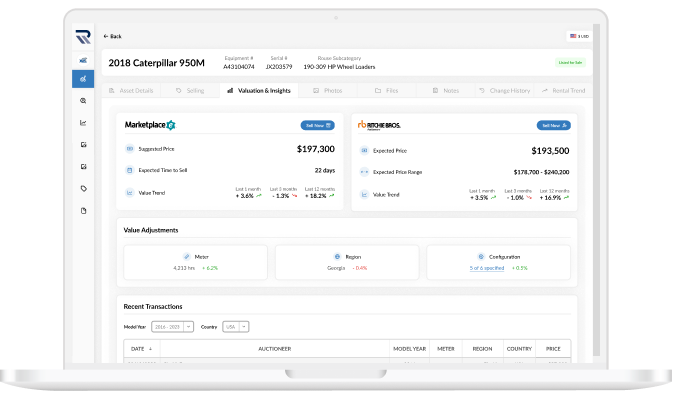The width and height of the screenshot is (677, 399).
Task: Open the Rental Trend tab
Action: [563, 91]
